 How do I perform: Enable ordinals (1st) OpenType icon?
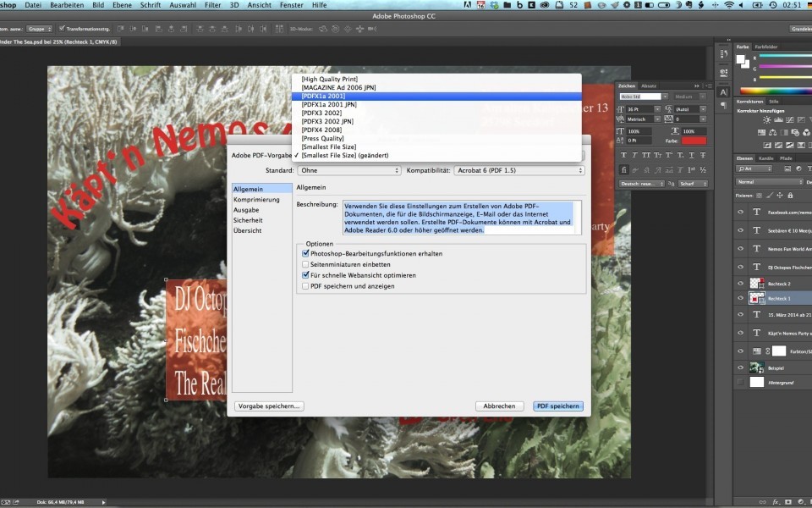[691, 169]
